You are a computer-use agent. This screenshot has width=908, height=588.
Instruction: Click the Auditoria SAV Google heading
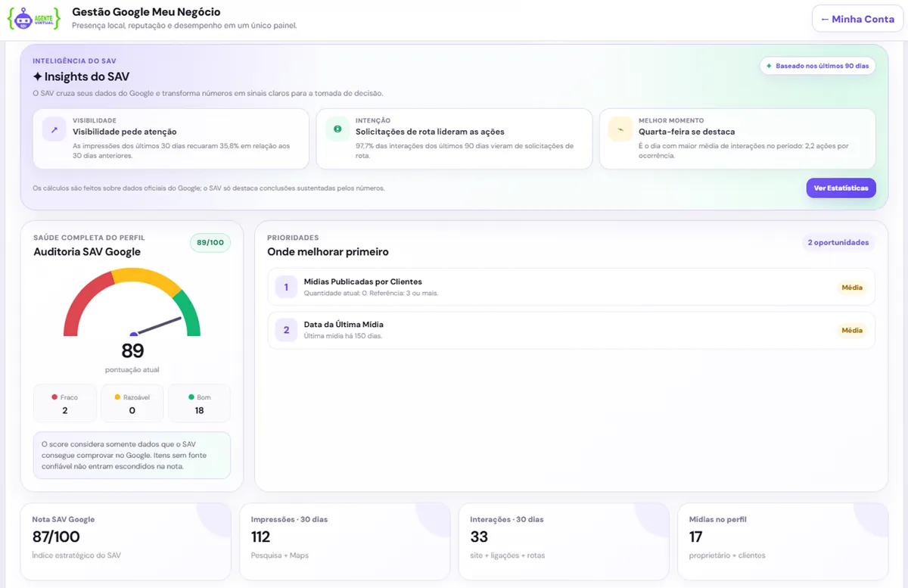tap(87, 252)
